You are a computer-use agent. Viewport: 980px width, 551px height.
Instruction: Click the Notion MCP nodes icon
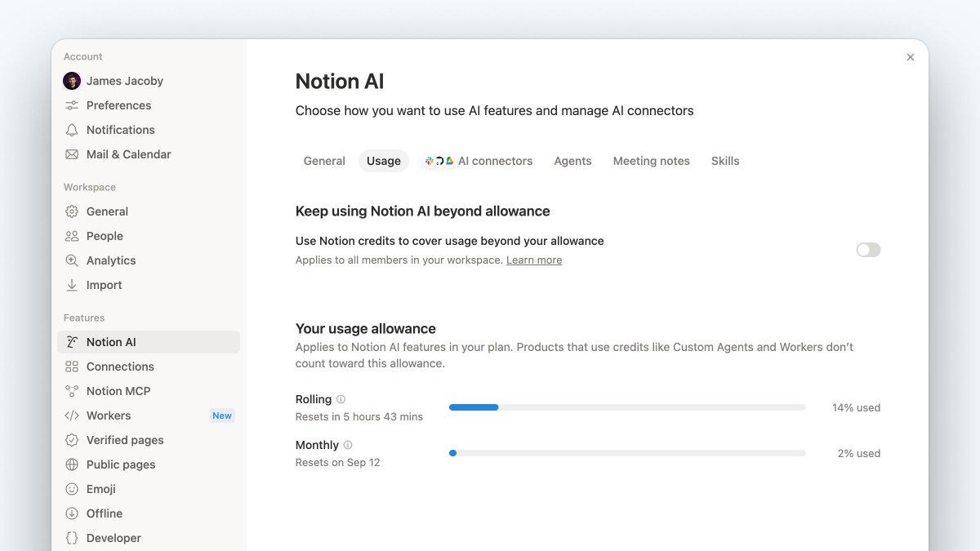coord(72,391)
